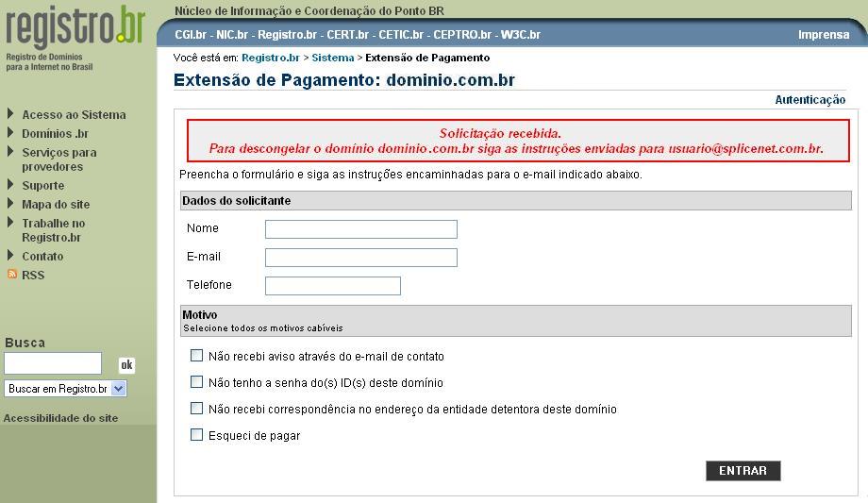This screenshot has width=868, height=503.
Task: Open Acessibilidade do site link
Action: pos(61,418)
